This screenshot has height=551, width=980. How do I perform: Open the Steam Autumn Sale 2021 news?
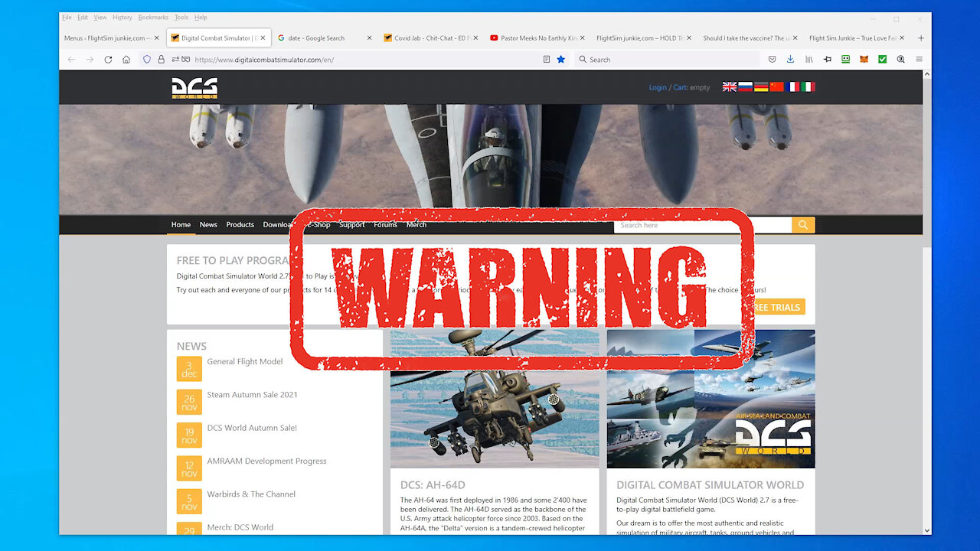tap(252, 395)
